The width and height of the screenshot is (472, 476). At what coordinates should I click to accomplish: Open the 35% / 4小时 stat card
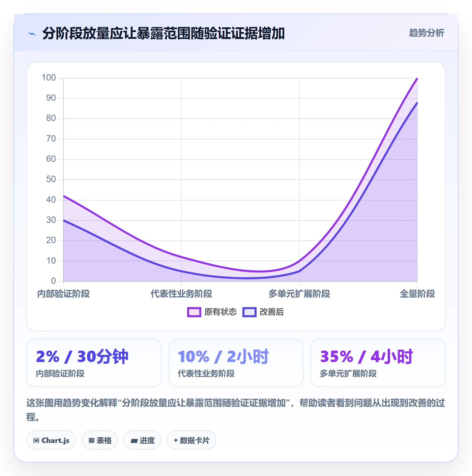(x=378, y=363)
